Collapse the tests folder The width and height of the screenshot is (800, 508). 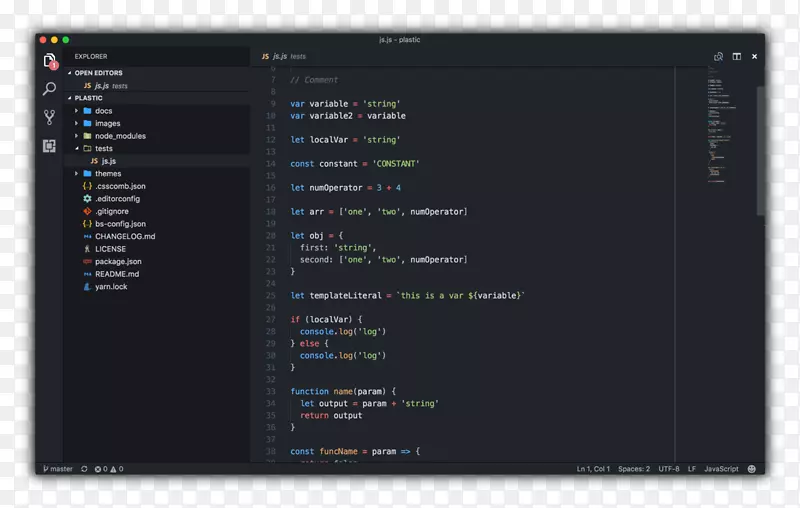(x=76, y=148)
